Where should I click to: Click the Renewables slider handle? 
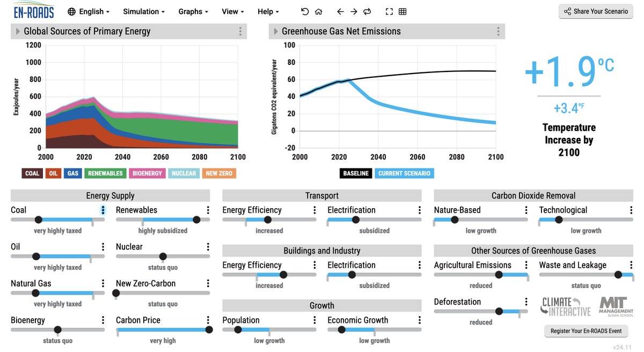click(196, 219)
